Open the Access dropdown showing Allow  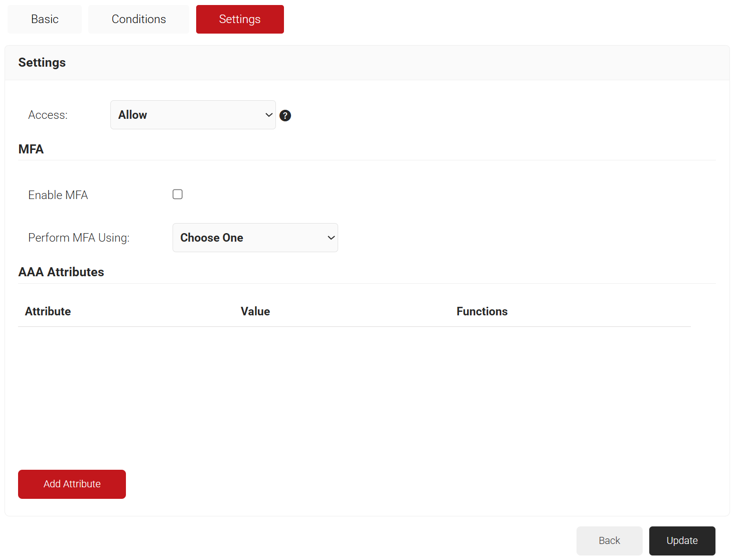click(193, 115)
